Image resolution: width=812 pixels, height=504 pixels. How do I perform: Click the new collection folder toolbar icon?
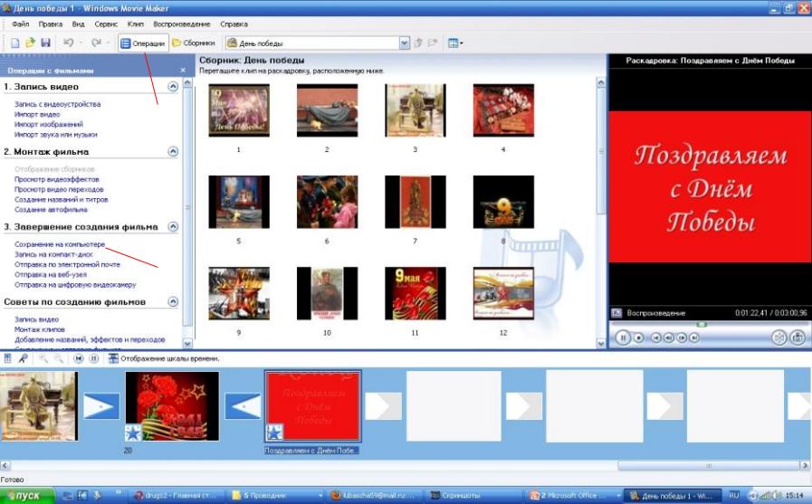coord(433,43)
